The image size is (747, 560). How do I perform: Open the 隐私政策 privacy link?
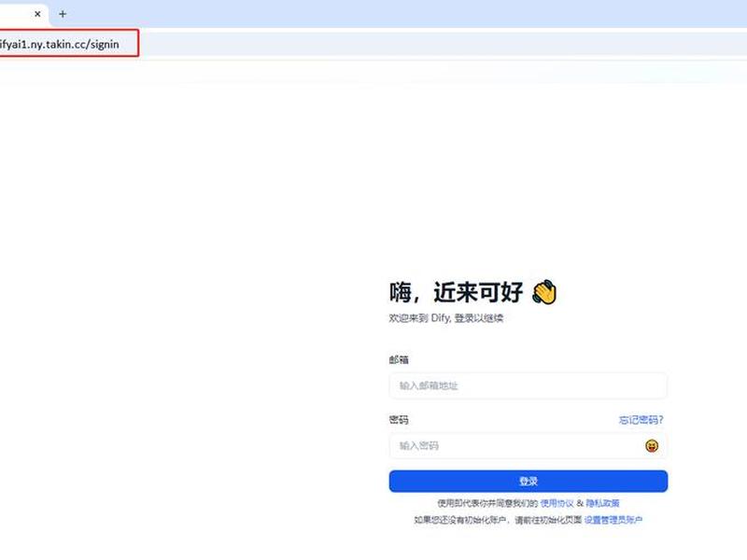pos(602,503)
